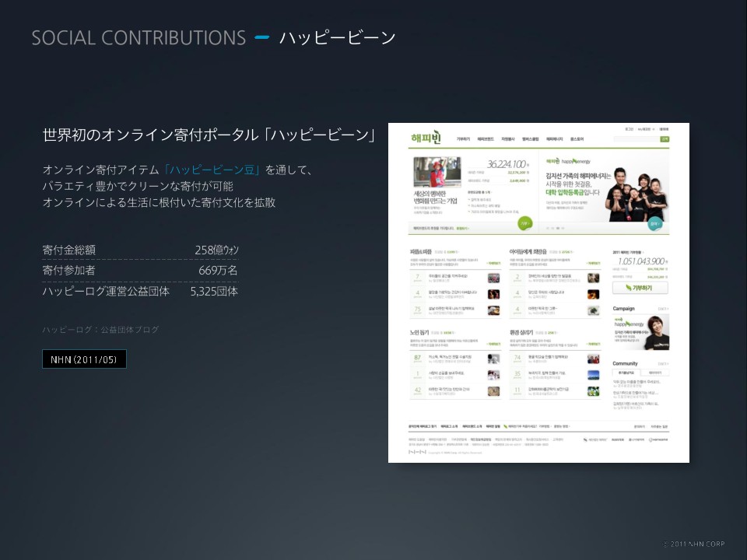Click the site search input field
The image size is (747, 560).
[636, 139]
